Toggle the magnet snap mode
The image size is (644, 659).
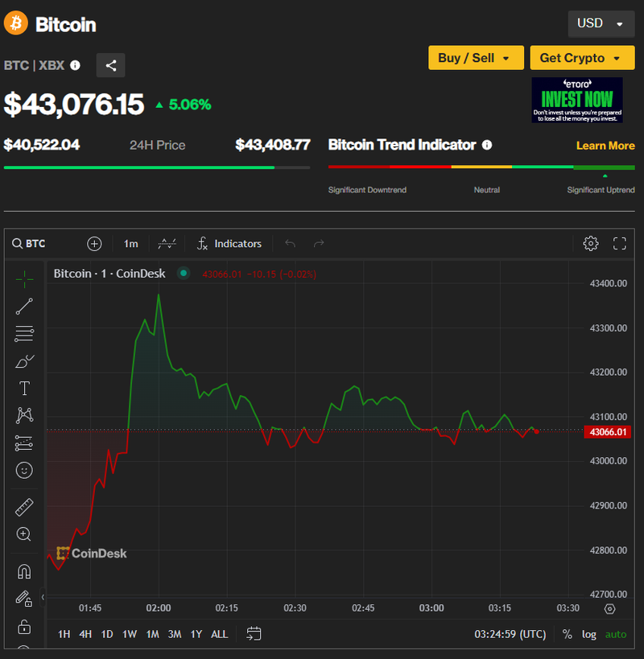[24, 572]
